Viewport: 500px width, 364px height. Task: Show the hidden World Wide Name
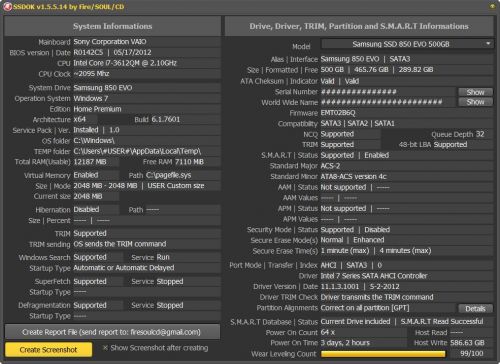475,102
